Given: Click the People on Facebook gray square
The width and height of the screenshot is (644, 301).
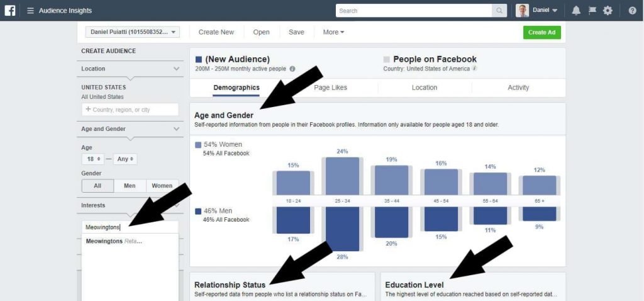Looking at the screenshot, I should (x=387, y=60).
